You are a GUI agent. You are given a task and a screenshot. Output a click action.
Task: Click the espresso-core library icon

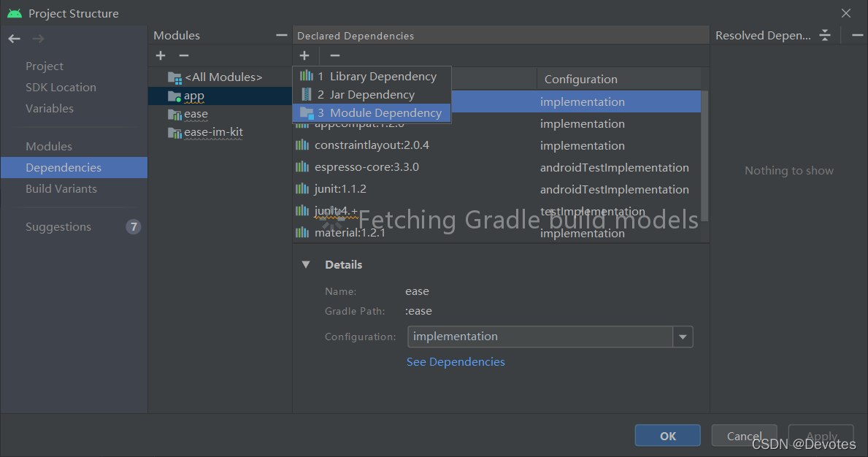(302, 167)
